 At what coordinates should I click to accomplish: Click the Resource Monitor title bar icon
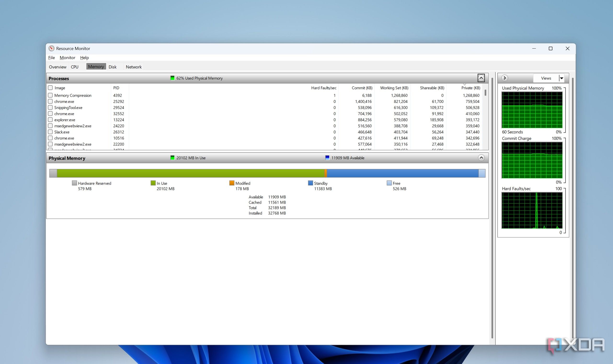click(51, 48)
